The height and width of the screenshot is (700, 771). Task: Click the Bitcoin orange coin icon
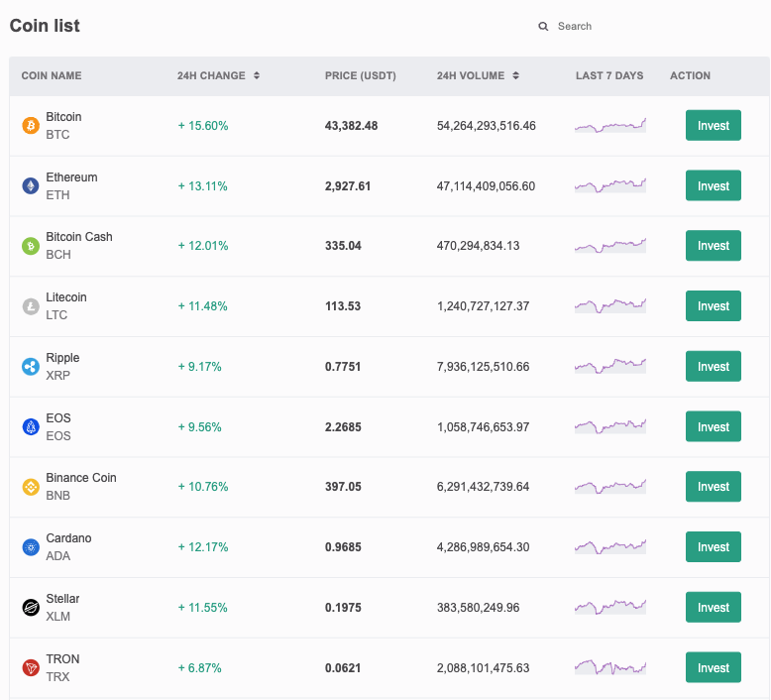click(x=31, y=126)
